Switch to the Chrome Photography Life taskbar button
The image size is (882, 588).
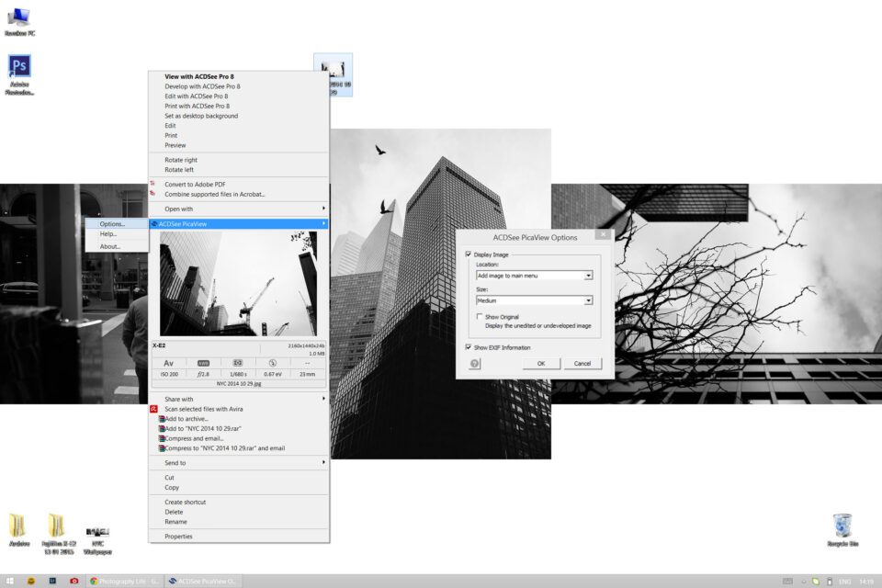(126, 582)
